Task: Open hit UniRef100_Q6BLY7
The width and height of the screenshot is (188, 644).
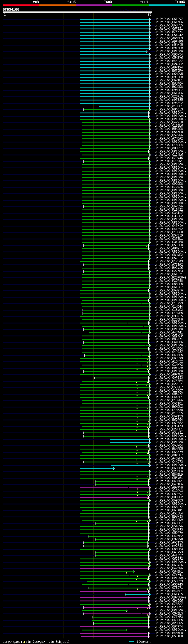Action: point(169,507)
